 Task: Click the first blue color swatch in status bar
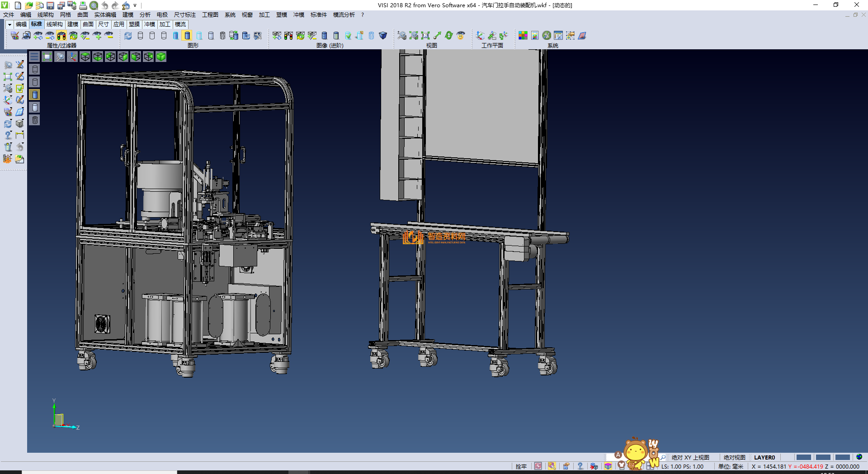tap(803, 457)
